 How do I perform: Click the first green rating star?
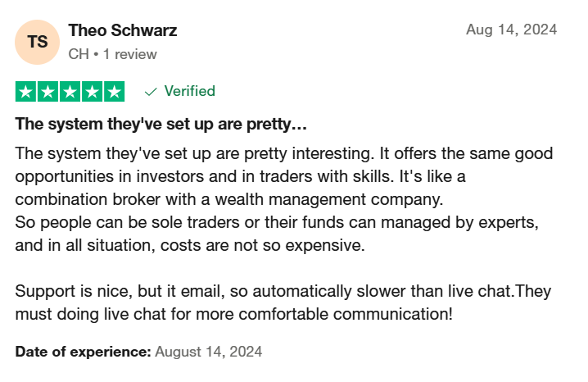tap(25, 92)
